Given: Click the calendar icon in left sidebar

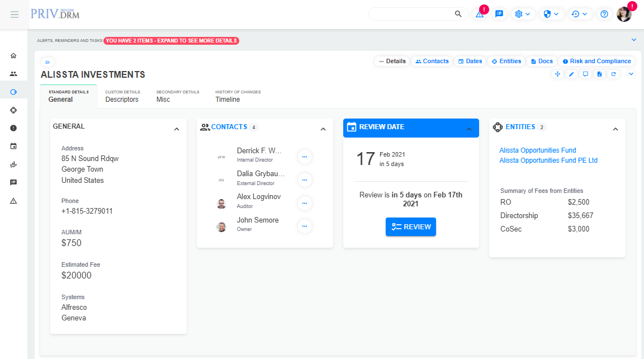Looking at the screenshot, I should click(13, 147).
